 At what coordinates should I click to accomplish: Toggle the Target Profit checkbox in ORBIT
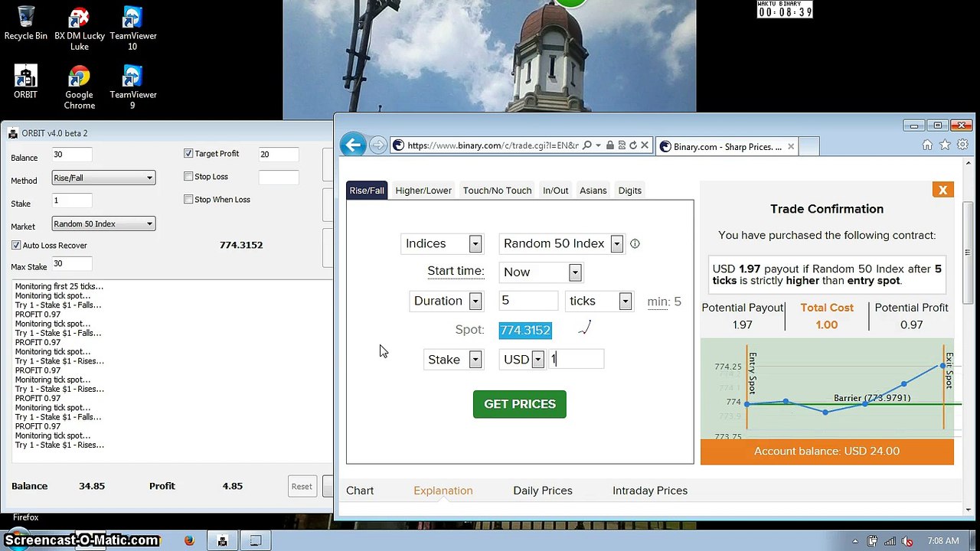[188, 154]
